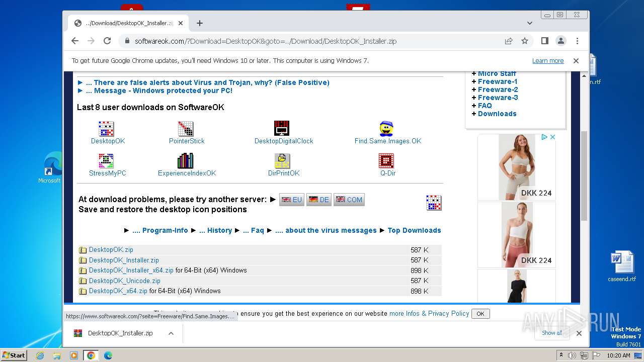The width and height of the screenshot is (644, 362).
Task: Open false alerts about Virus and Trojan link
Action: point(208,82)
